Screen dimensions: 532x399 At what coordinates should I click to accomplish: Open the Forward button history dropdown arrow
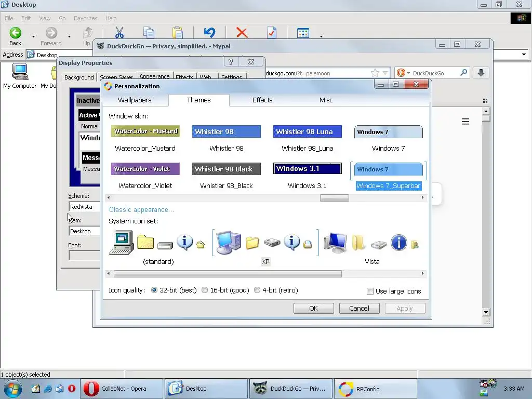tap(69, 36)
